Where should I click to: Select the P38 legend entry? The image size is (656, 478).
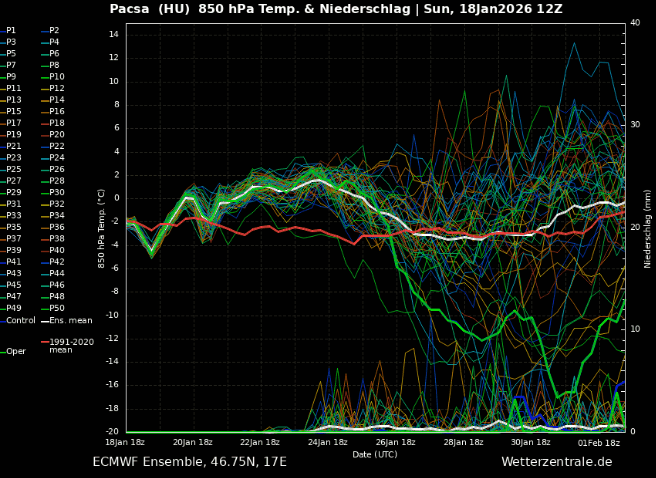point(56,239)
